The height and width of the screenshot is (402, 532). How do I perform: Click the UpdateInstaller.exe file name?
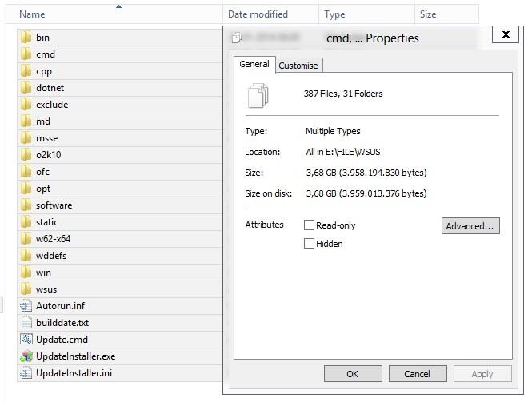point(76,356)
